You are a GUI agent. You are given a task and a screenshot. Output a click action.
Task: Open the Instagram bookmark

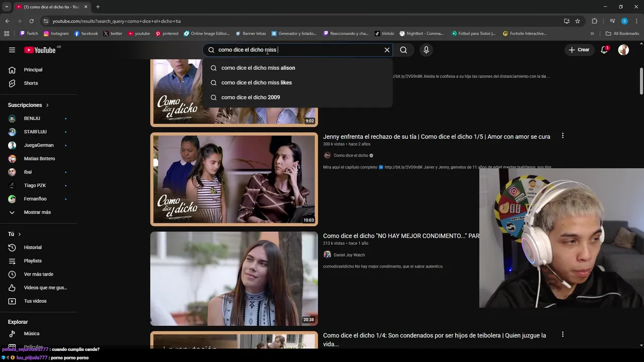coord(56,34)
